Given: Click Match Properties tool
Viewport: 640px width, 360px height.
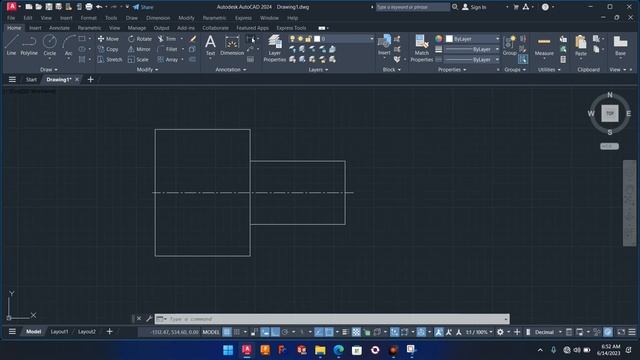Looking at the screenshot, I should tap(421, 48).
